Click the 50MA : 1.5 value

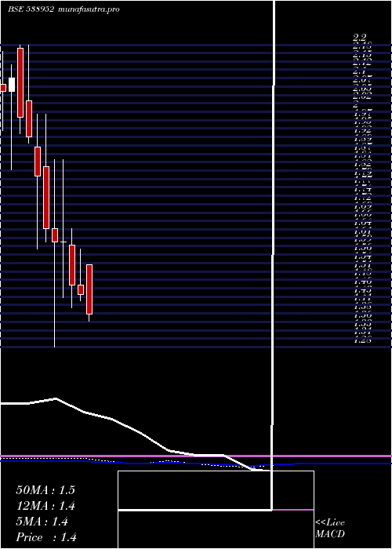pos(45,490)
